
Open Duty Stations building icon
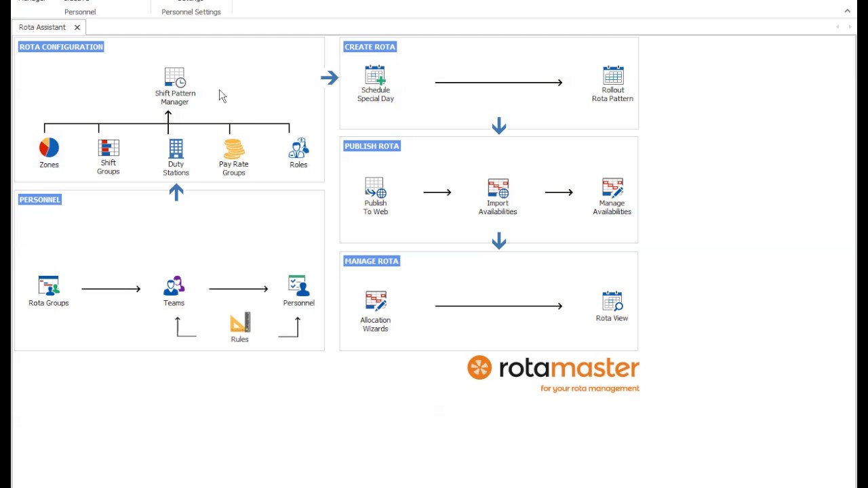[176, 148]
